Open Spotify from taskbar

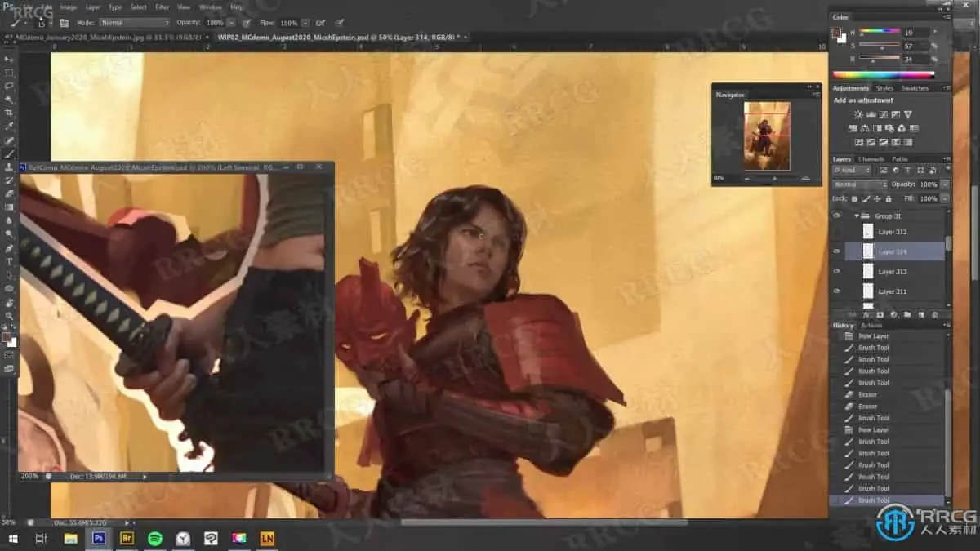154,538
